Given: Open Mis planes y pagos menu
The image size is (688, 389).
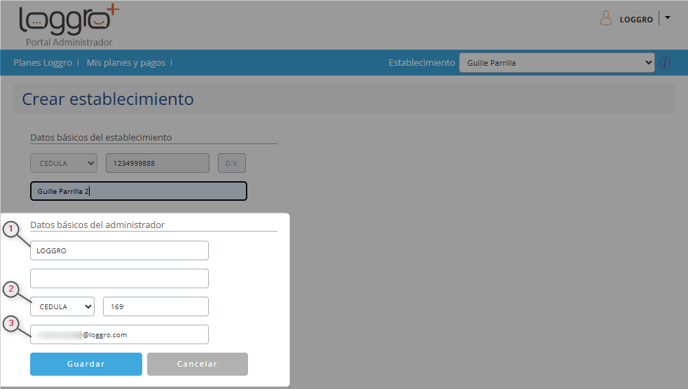Looking at the screenshot, I should [126, 63].
